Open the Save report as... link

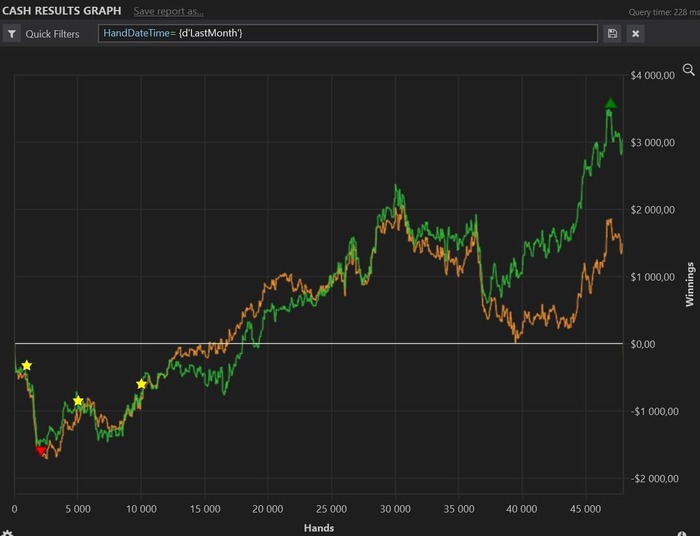tap(168, 11)
